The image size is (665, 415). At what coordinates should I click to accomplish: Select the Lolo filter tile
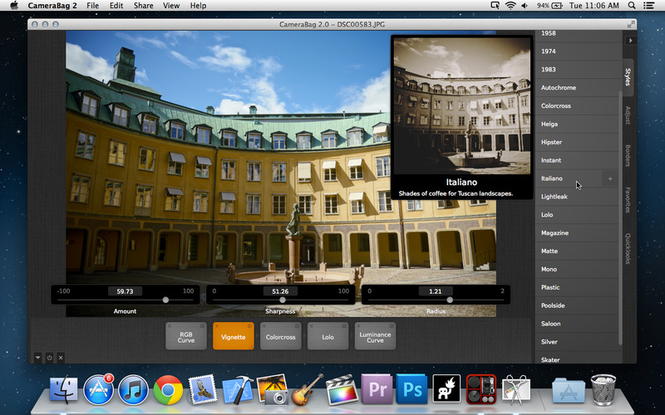[x=328, y=337]
